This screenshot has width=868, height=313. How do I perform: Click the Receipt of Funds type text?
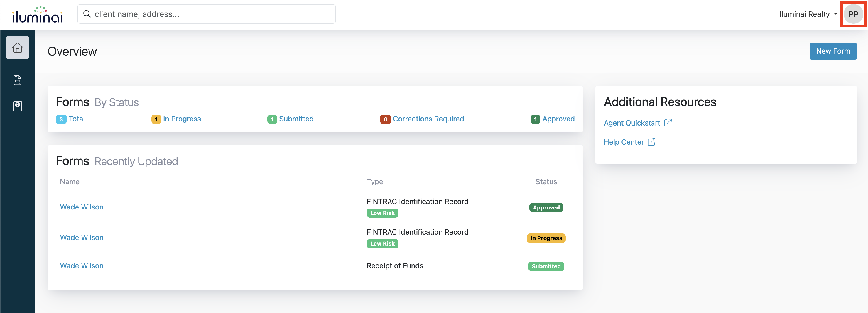point(395,266)
